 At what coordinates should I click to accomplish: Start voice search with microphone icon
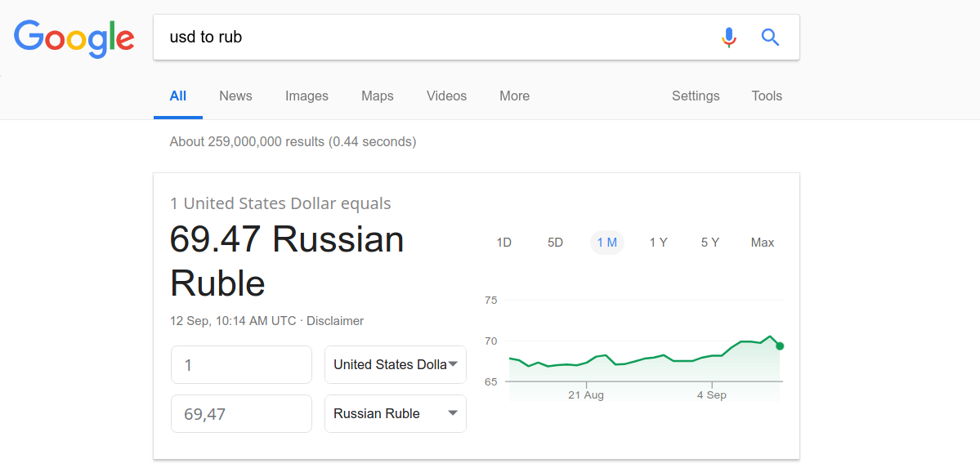click(x=729, y=38)
